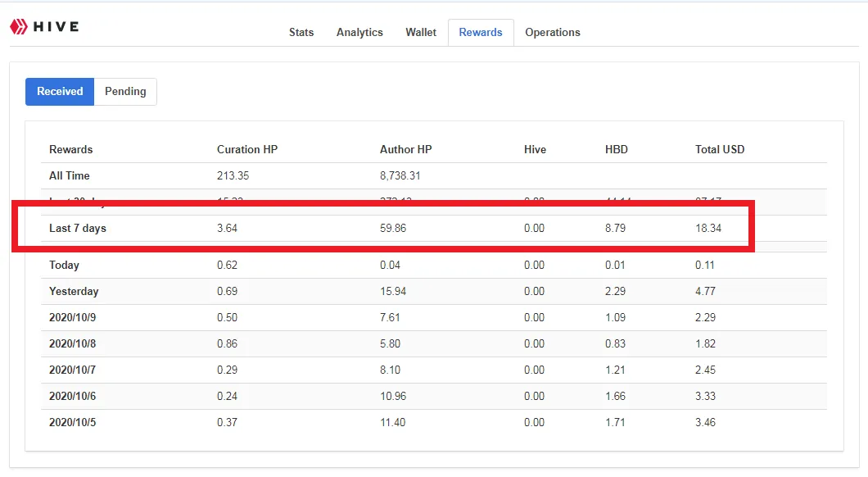Viewport: 868px width, 477px height.
Task: Click 2020/10/9 HBD value 1.09
Action: point(615,317)
